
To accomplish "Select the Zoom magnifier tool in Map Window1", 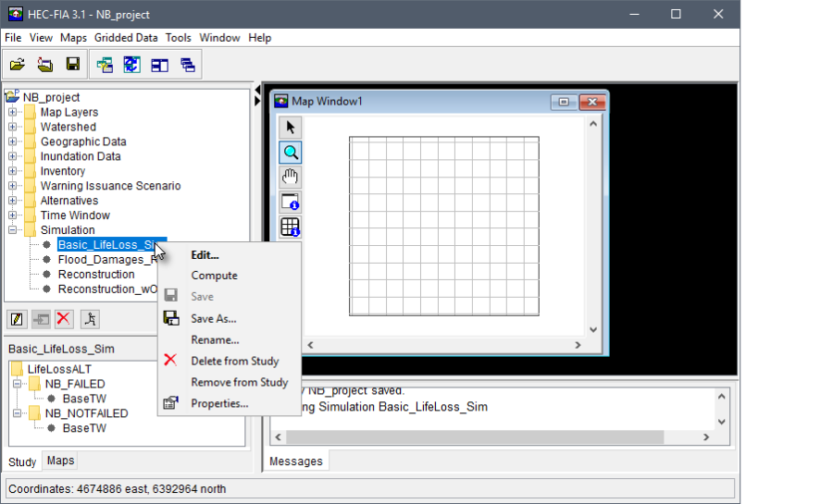I will coord(290,153).
